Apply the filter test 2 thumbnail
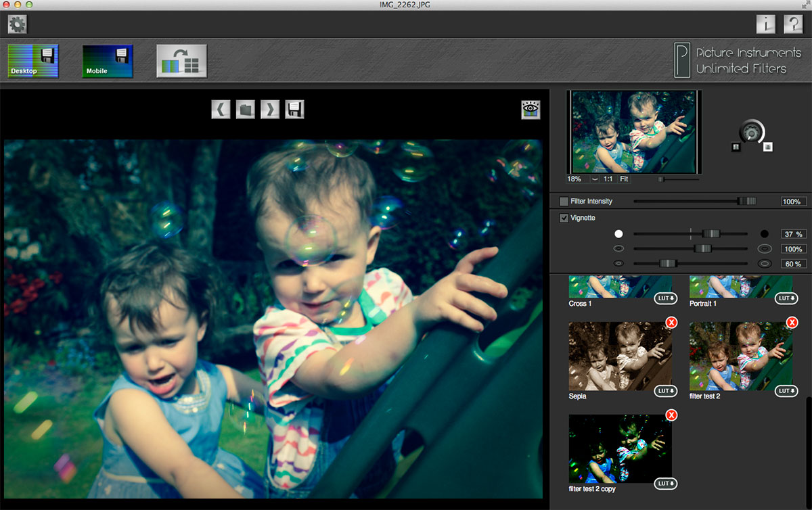 tap(741, 356)
